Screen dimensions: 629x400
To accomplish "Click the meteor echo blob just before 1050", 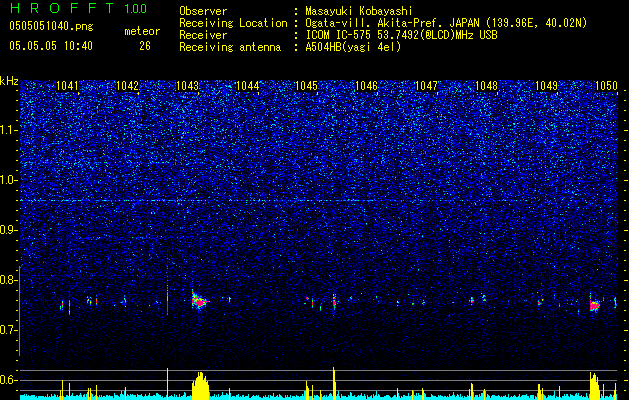I will 594,305.
